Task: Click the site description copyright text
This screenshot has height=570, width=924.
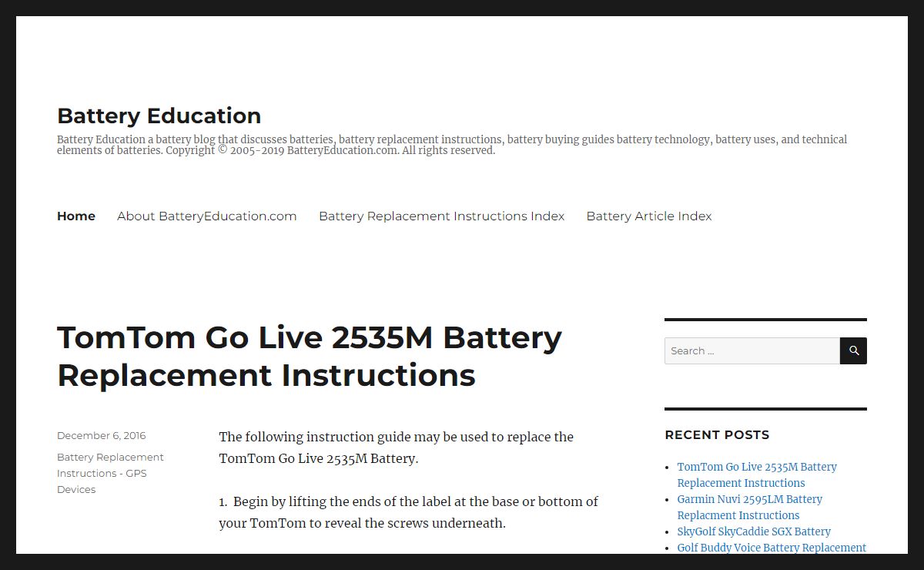Action: [452, 145]
